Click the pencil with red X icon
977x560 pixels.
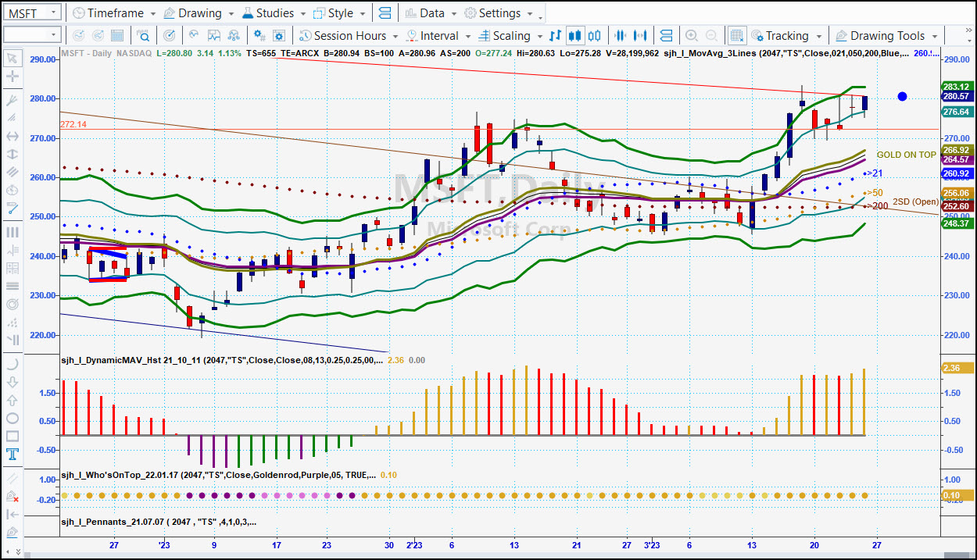(13, 497)
